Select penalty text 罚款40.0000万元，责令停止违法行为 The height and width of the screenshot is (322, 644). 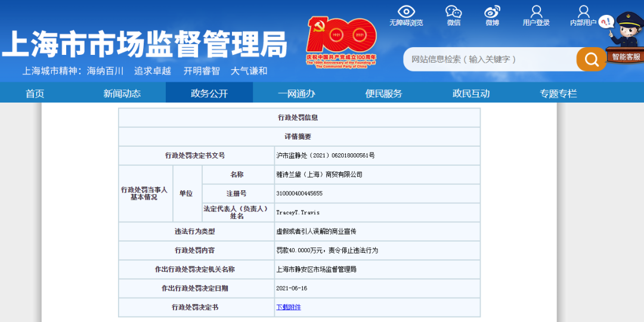click(327, 250)
